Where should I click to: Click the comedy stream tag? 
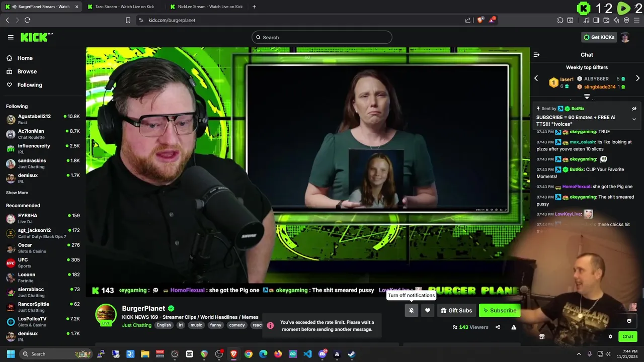237,325
